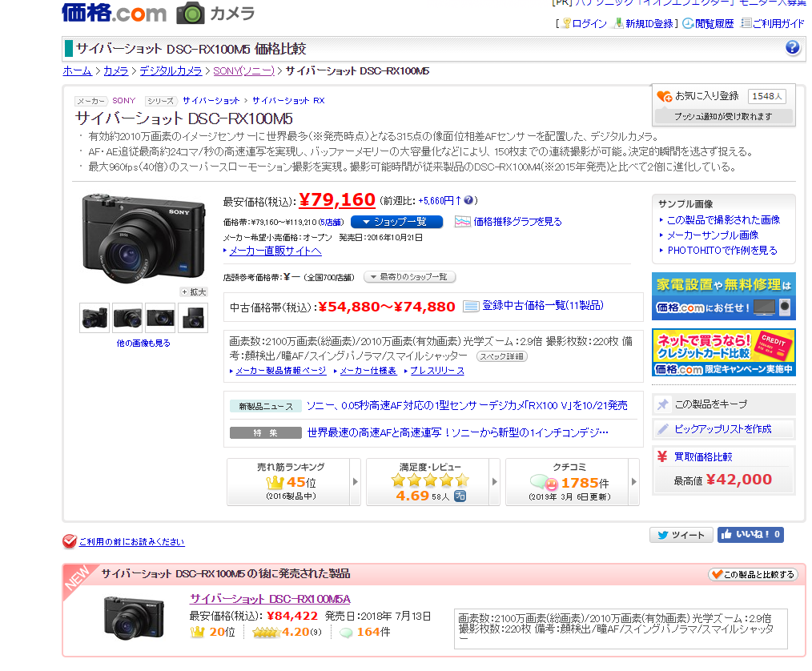Click この製品と比較する button
Viewport: 812px width, 671px height.
[x=753, y=574]
